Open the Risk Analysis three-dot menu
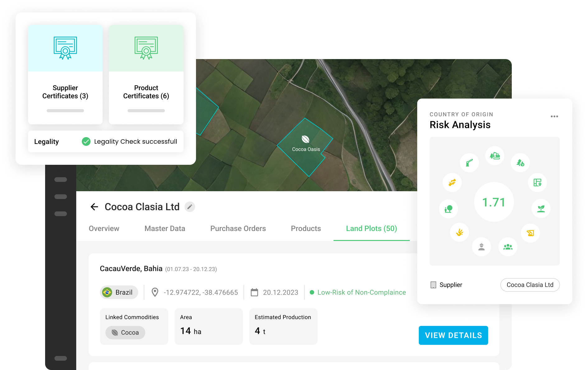The width and height of the screenshot is (588, 370). pos(554,116)
